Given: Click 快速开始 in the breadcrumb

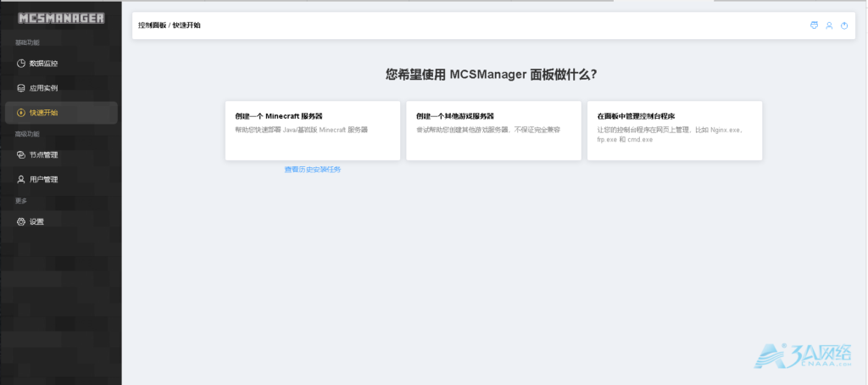Looking at the screenshot, I should [186, 25].
